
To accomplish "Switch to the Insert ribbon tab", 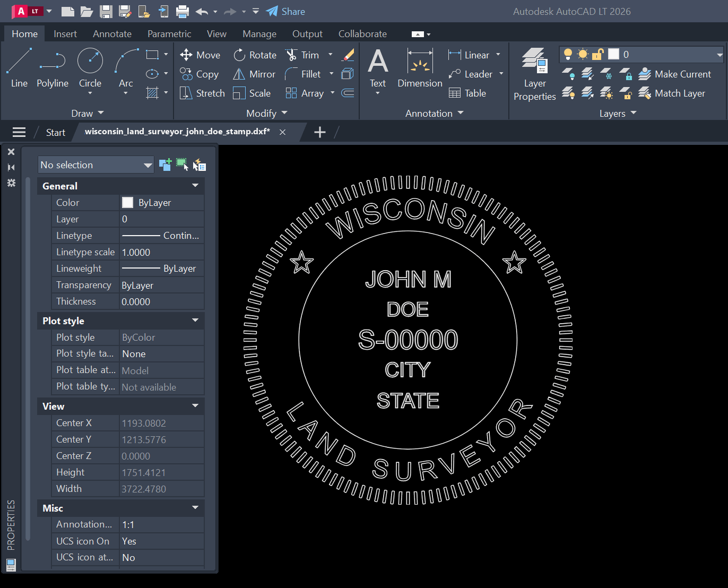I will click(65, 33).
